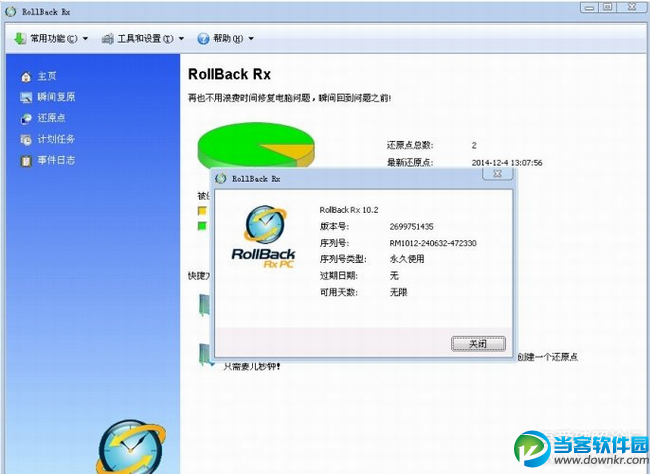Click the latest restore point date 2014-12-4 13:07:56
Viewport: 650px width, 474px height.
click(507, 163)
